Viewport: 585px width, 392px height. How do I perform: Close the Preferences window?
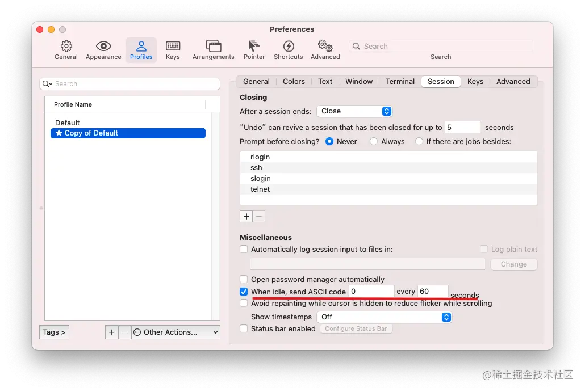tap(40, 29)
